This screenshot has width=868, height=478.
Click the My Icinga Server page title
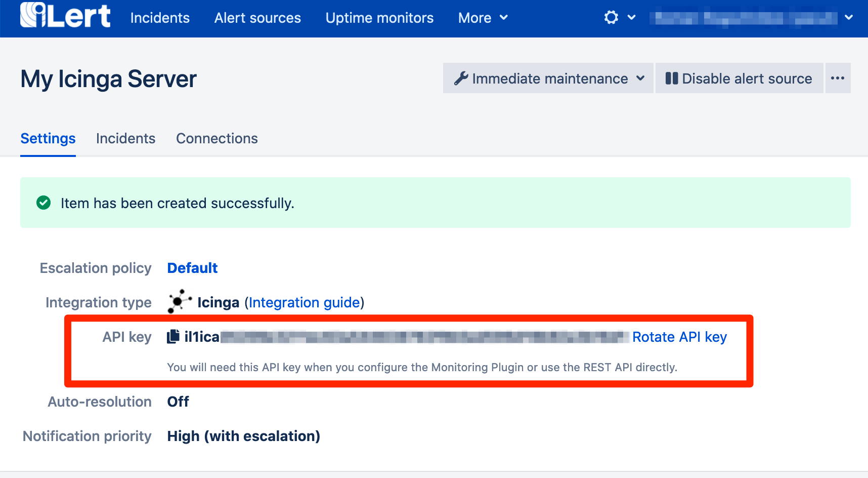pos(108,79)
